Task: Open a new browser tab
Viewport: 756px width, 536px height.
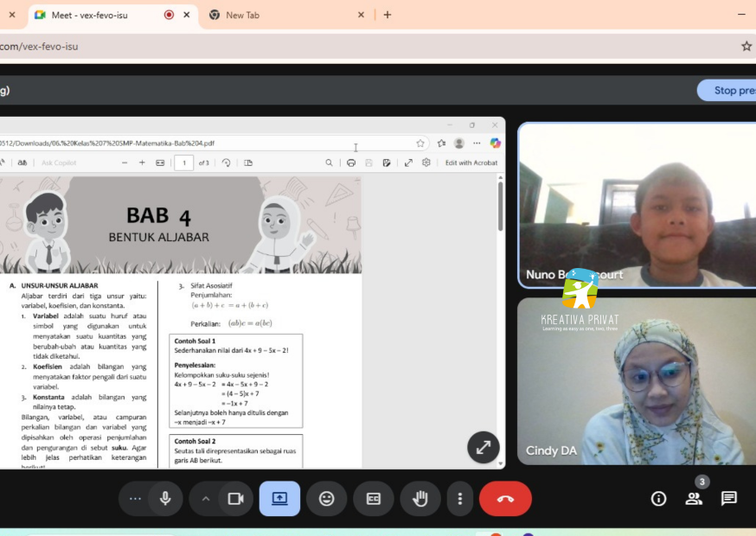Action: (x=388, y=15)
